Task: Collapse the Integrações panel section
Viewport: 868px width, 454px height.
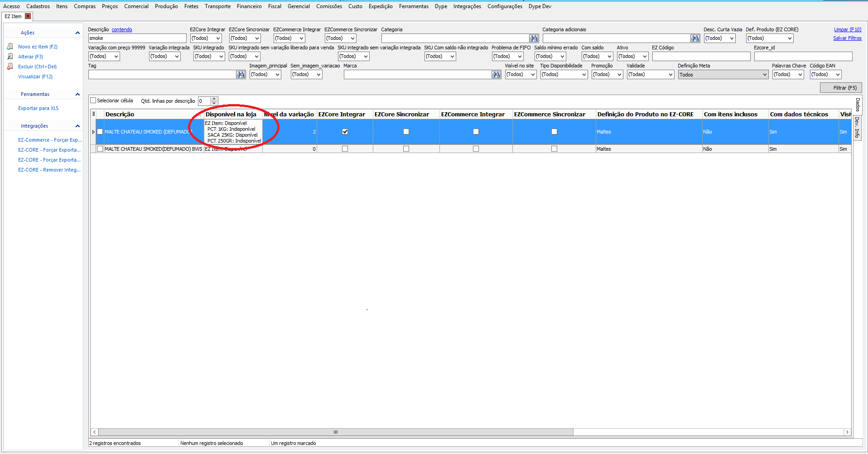Action: (x=77, y=126)
